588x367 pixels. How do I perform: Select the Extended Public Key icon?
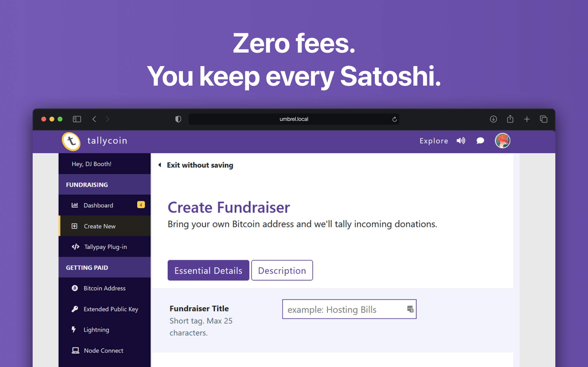point(74,309)
